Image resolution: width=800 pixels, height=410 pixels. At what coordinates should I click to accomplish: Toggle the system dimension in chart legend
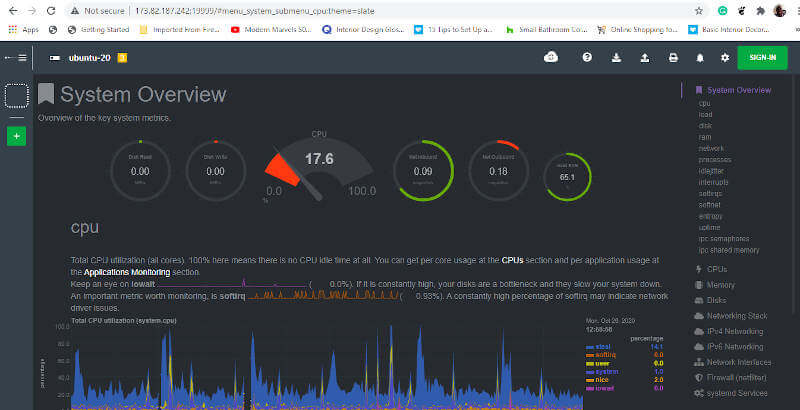605,371
